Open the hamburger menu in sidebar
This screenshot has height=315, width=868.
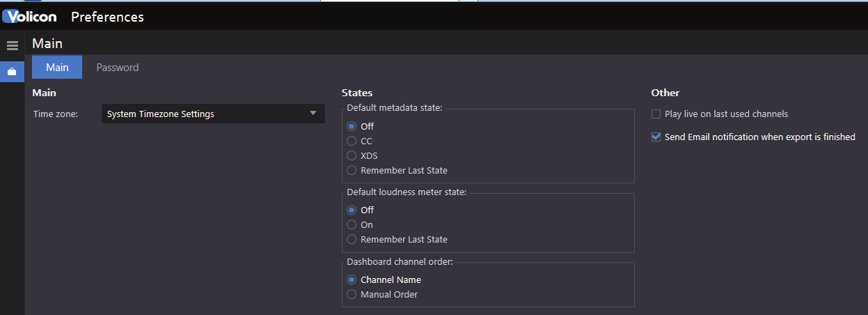coord(12,45)
